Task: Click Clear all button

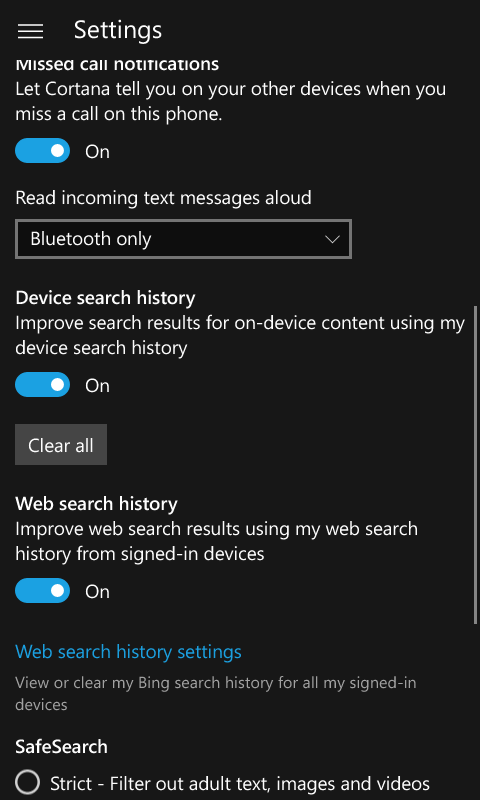Action: coord(61,444)
